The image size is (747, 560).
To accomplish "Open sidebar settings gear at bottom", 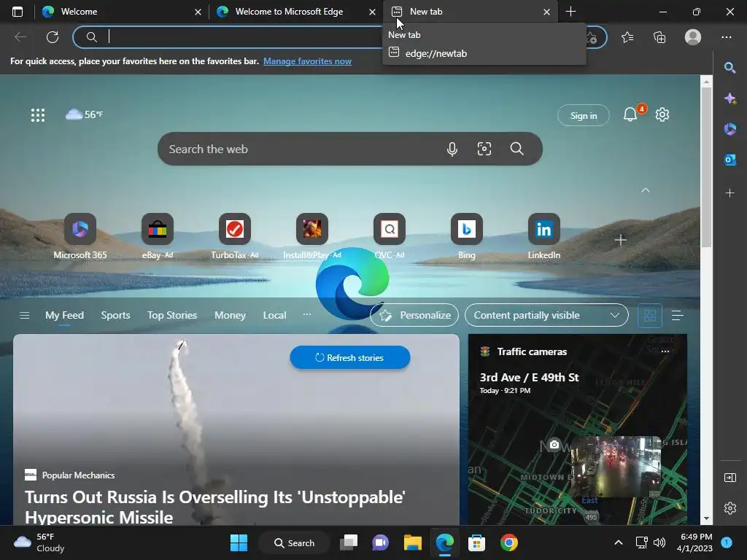I will pos(729,508).
